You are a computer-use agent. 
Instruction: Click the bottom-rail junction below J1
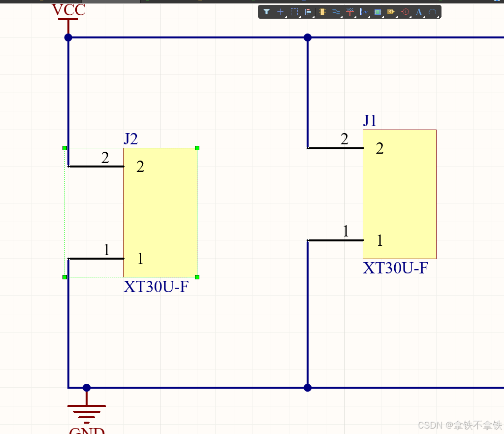pos(308,388)
